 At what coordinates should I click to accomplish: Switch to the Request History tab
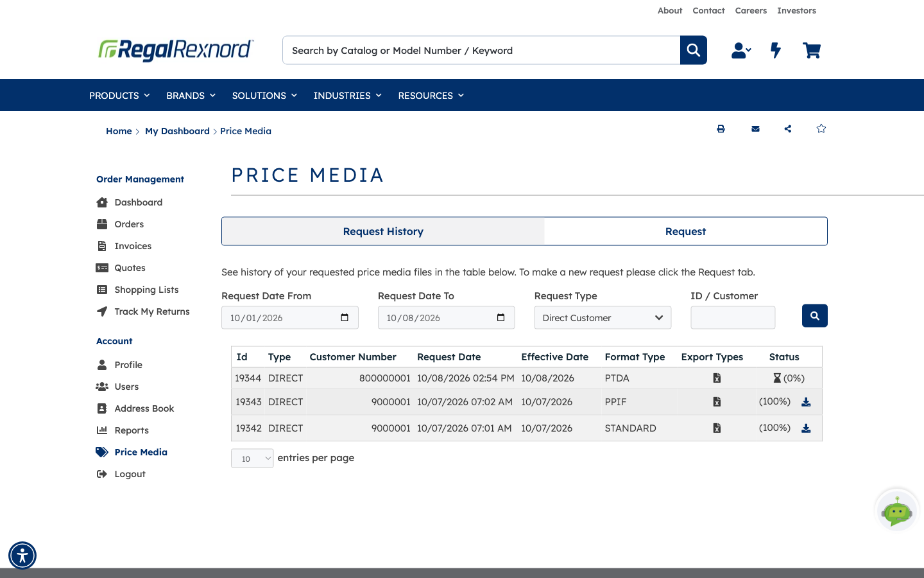(x=383, y=231)
